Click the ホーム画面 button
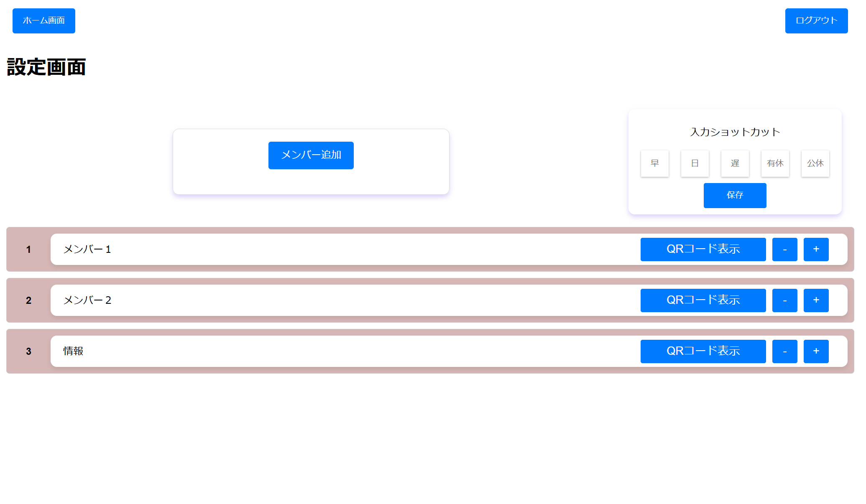The height and width of the screenshot is (504, 866). (44, 21)
